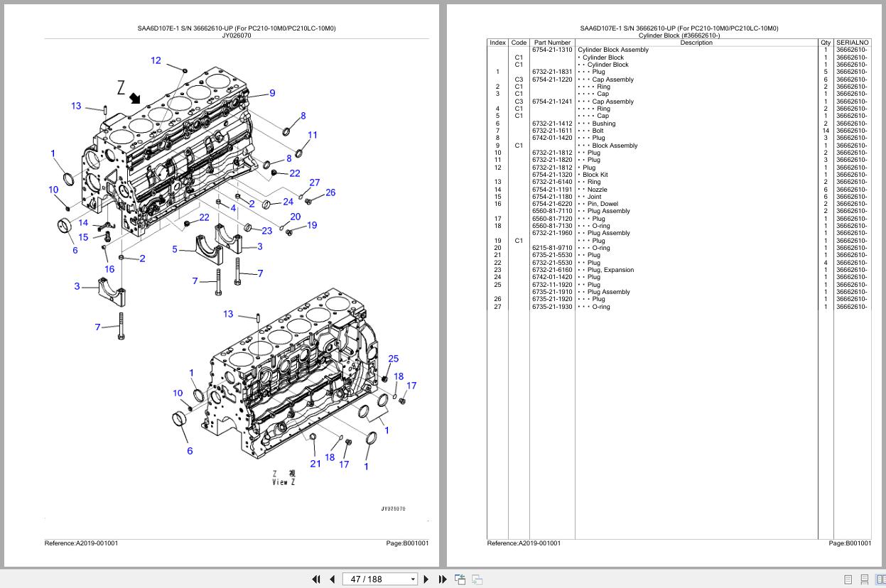Go to the first page of the document
Screen dimensions: 886x588
click(316, 579)
